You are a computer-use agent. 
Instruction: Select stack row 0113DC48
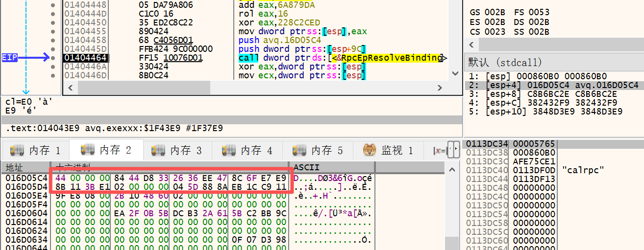(x=554, y=188)
